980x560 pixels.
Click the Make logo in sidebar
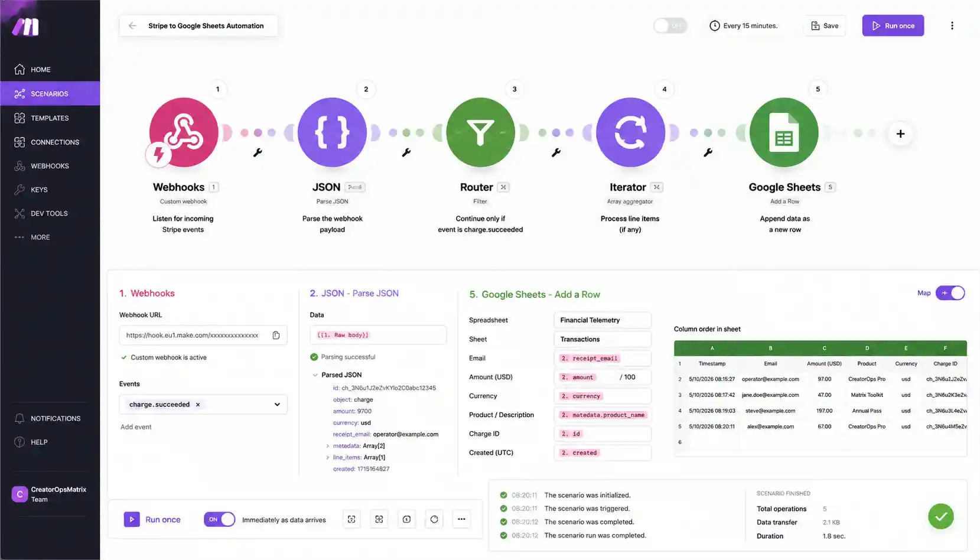(x=26, y=27)
